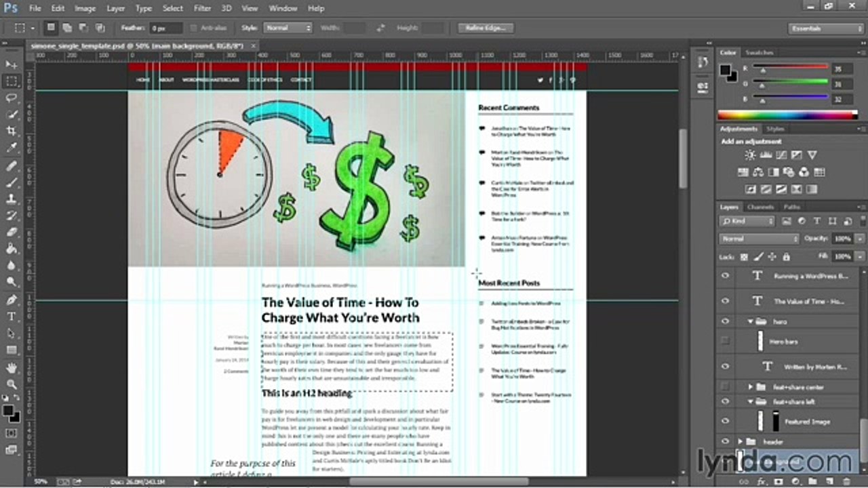Enable the Anti-alias checkbox
Screen dimensions: 868x488
194,28
